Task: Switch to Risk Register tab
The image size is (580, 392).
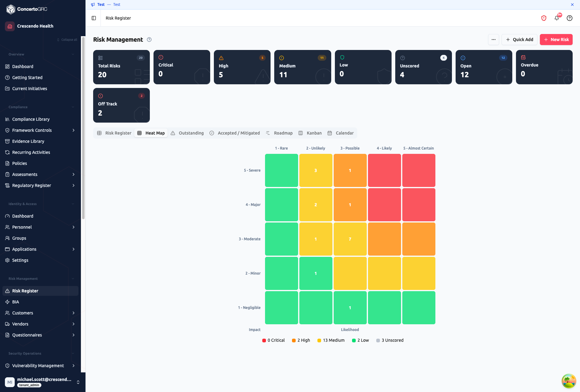Action: point(114,133)
